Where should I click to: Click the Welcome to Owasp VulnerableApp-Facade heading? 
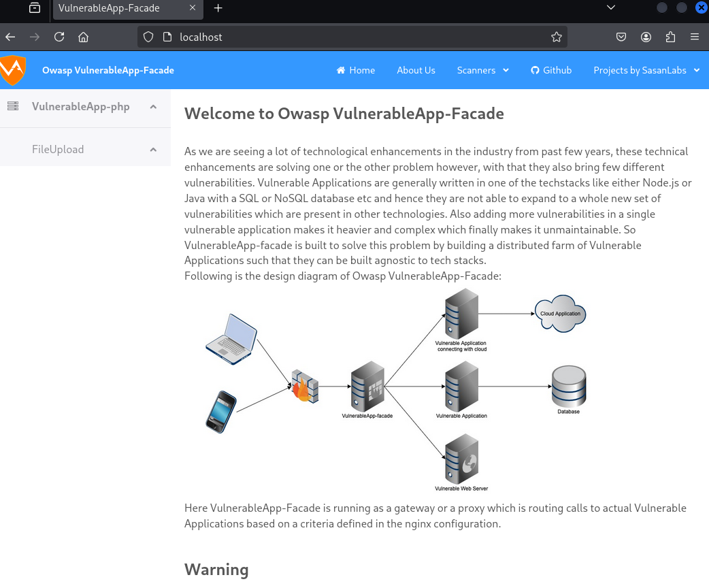[x=344, y=114]
